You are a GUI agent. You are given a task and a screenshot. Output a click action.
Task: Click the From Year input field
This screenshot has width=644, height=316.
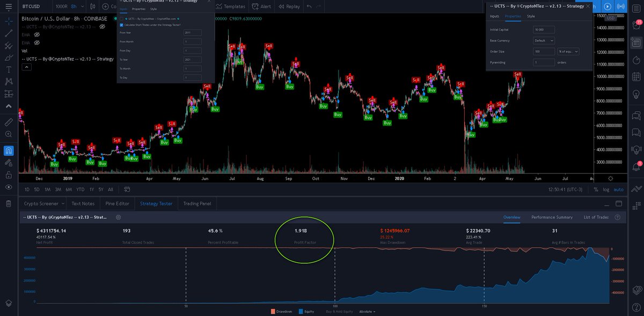(x=193, y=32)
